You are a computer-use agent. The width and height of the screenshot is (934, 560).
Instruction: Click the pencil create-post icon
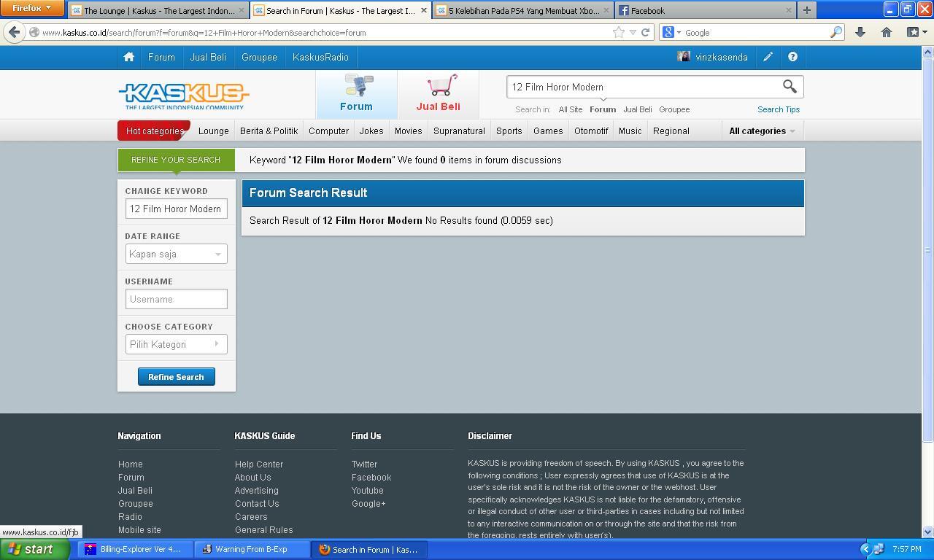[x=768, y=57]
